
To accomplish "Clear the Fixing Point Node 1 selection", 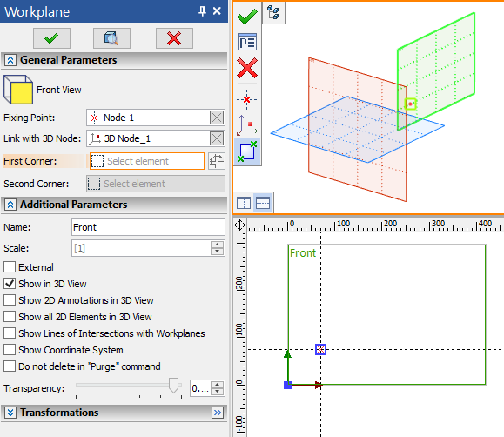I will [x=217, y=118].
